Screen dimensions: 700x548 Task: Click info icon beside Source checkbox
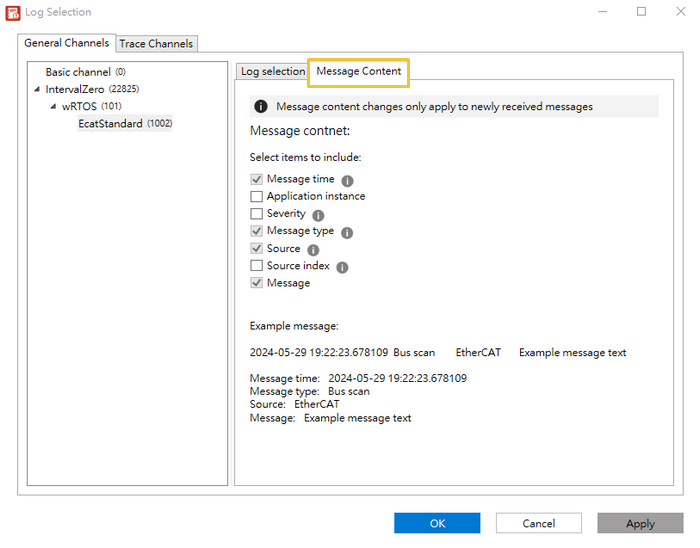(x=313, y=250)
